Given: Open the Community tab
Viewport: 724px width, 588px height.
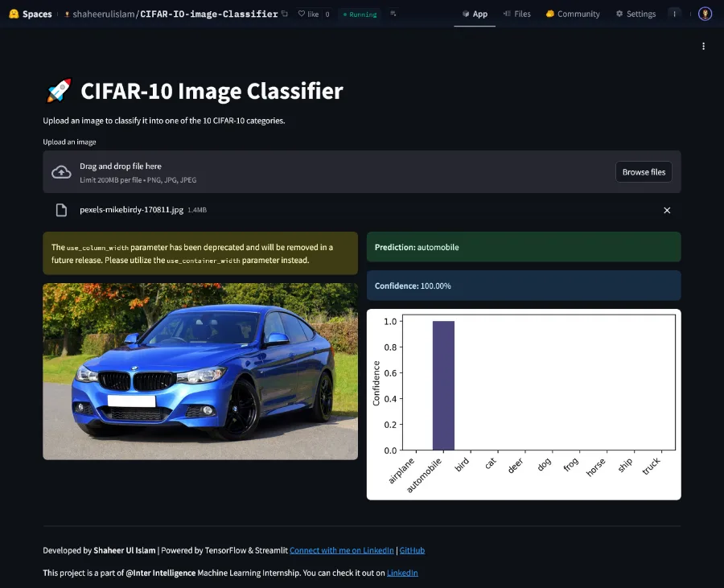Looking at the screenshot, I should tap(573, 14).
